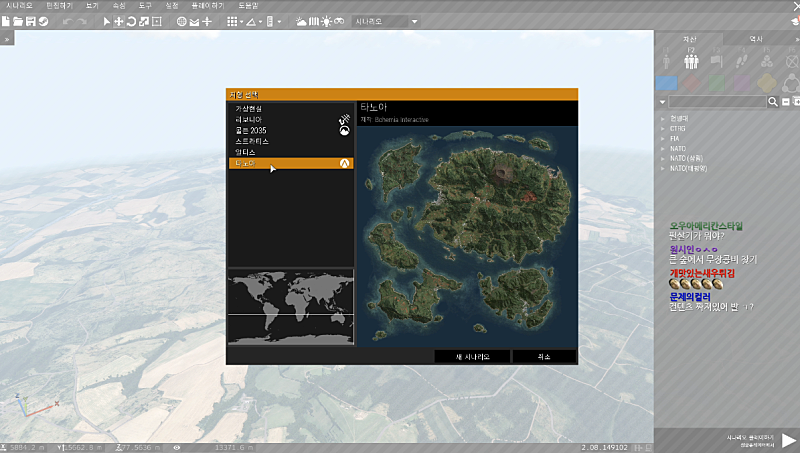Click the Save scenario floppy icon
This screenshot has height=453, width=800.
pos(31,21)
